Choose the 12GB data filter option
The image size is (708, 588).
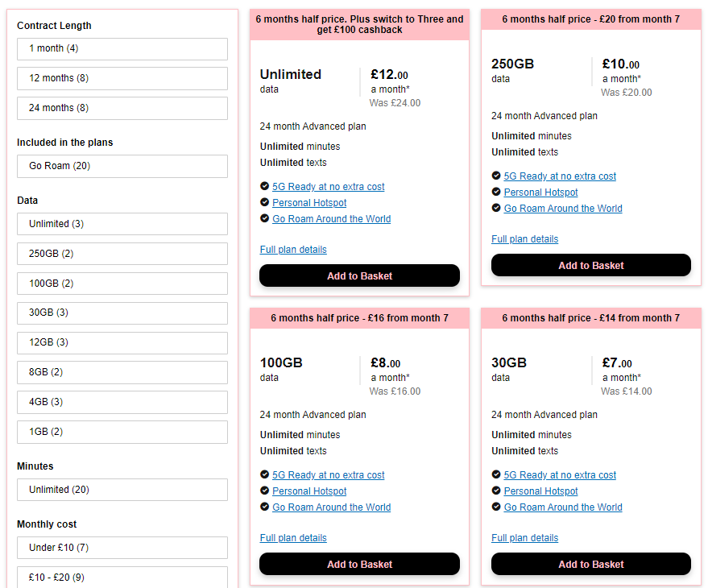(x=122, y=342)
